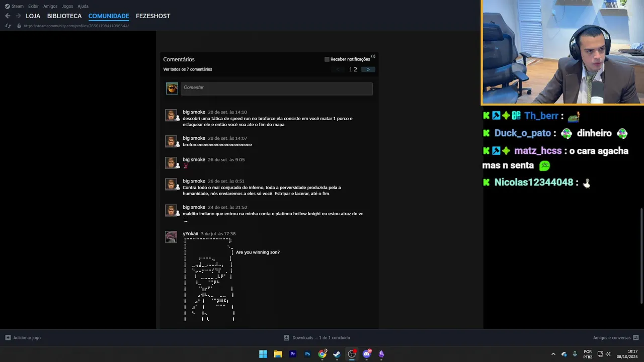Click the POR PTB2 language indicator
The height and width of the screenshot is (362, 644).
(588, 354)
